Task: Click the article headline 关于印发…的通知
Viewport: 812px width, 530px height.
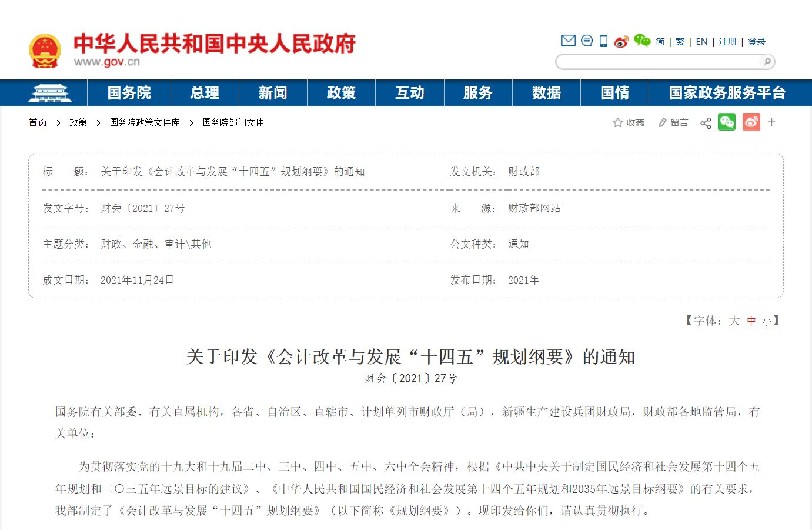Action: tap(410, 356)
